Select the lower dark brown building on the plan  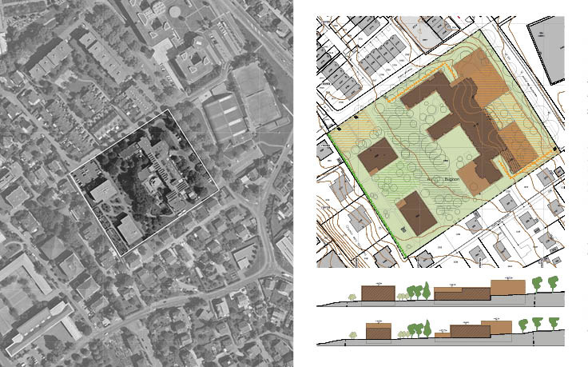[416, 213]
